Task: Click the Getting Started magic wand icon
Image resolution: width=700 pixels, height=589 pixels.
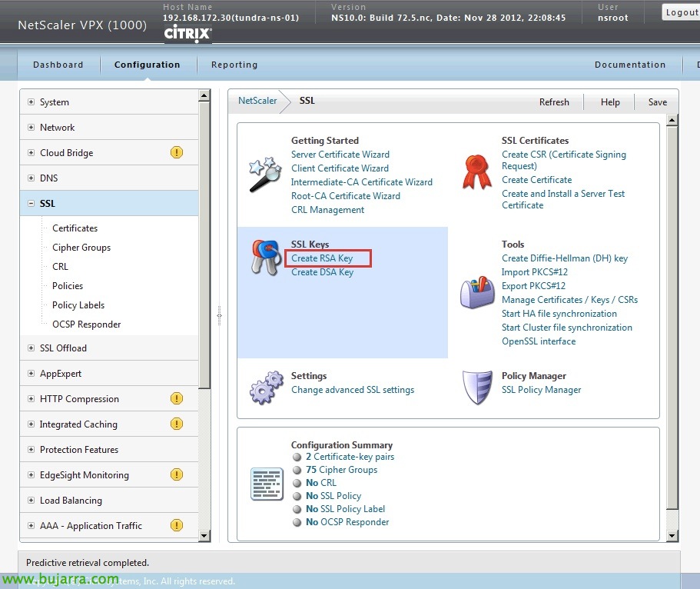Action: click(x=265, y=175)
